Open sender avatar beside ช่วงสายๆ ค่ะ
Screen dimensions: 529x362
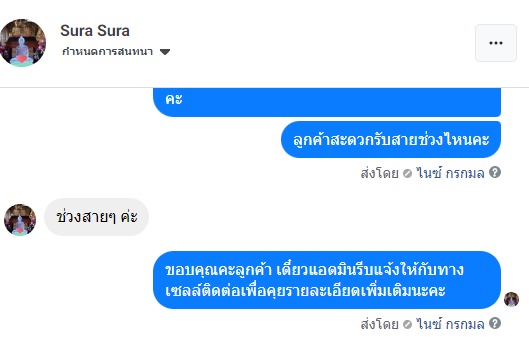[x=20, y=220]
